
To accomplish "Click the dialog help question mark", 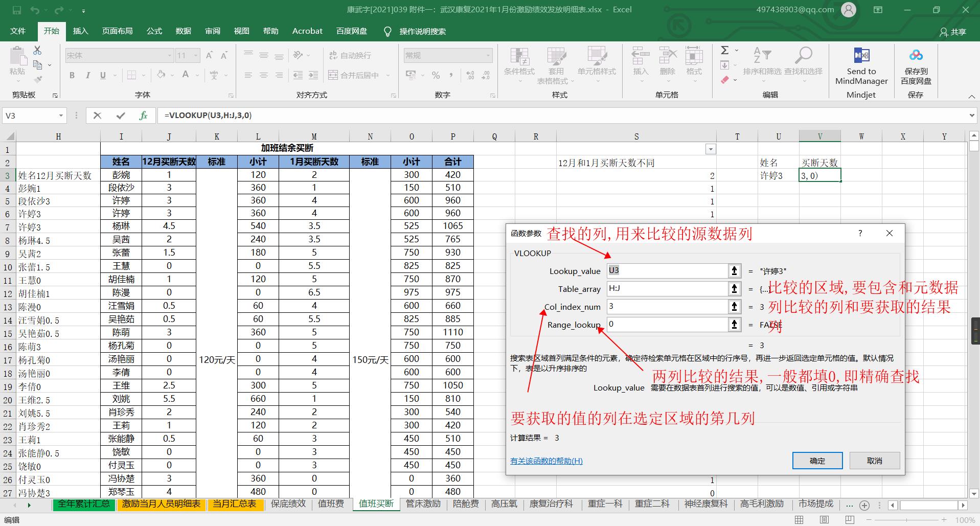I will 860,233.
